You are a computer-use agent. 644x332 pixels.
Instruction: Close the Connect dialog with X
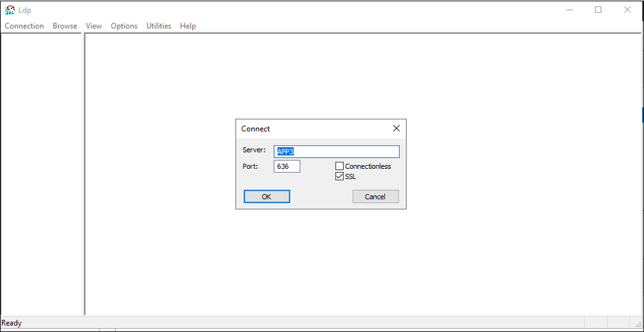(396, 128)
